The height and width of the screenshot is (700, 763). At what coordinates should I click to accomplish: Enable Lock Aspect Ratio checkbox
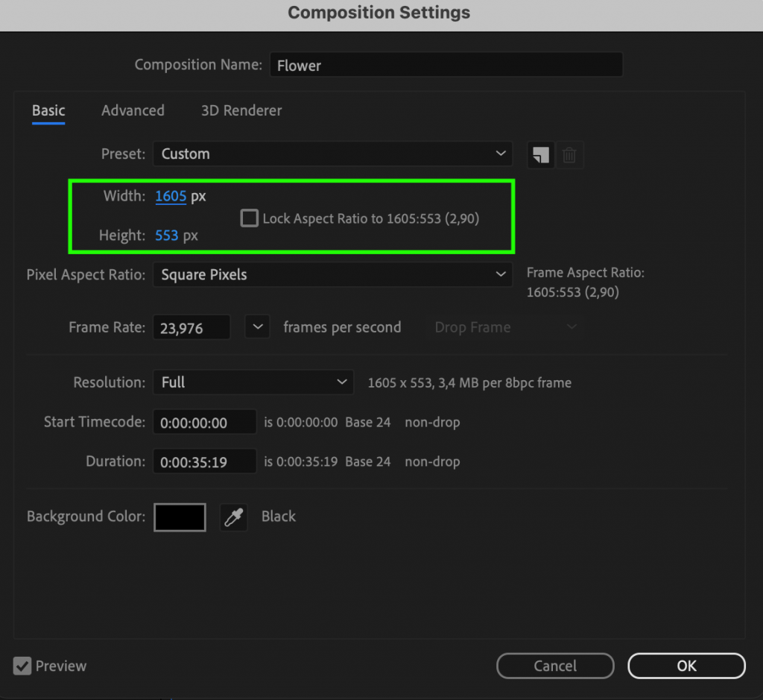pyautogui.click(x=250, y=218)
